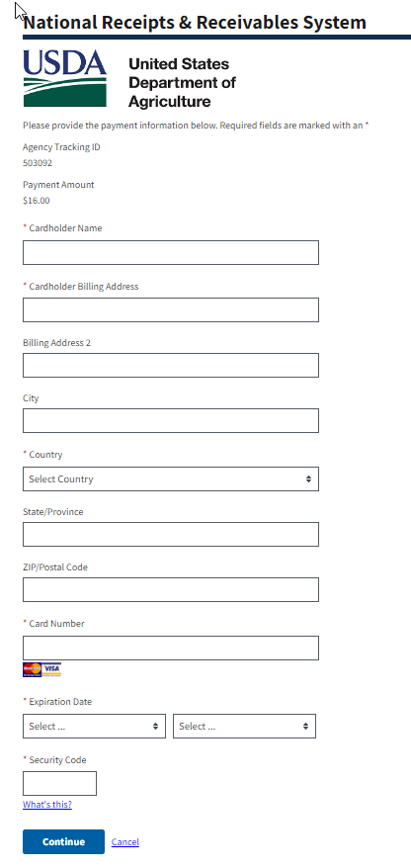
Task: Click the USDA logo
Action: 65,78
